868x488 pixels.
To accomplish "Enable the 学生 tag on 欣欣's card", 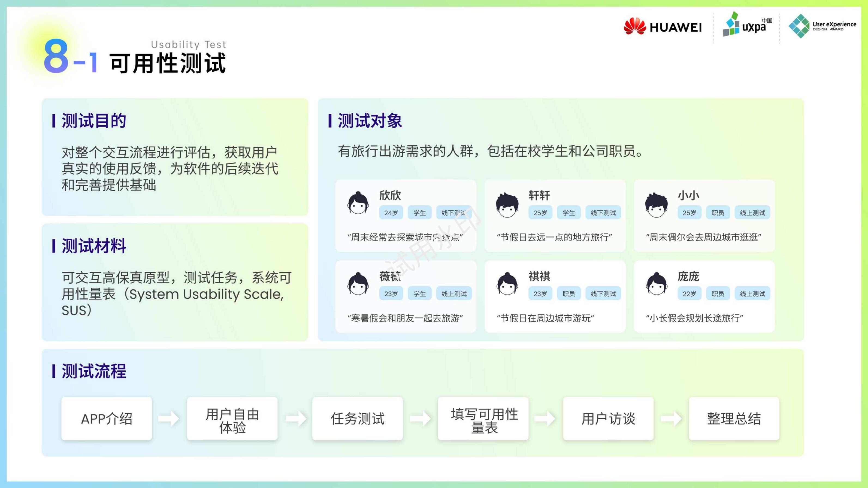I will pos(420,213).
